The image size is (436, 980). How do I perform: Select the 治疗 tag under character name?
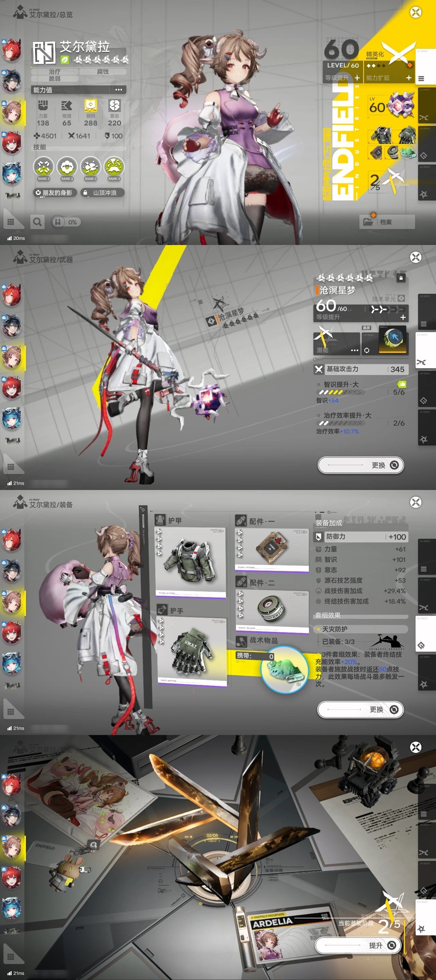point(54,71)
